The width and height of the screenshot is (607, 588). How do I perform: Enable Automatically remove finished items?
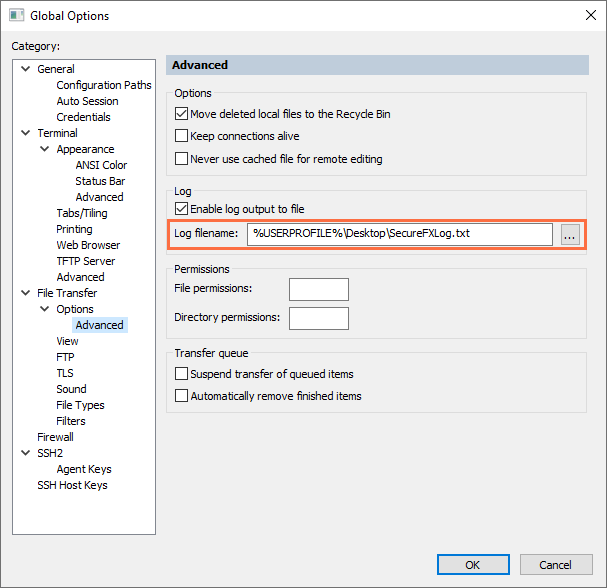click(x=181, y=396)
